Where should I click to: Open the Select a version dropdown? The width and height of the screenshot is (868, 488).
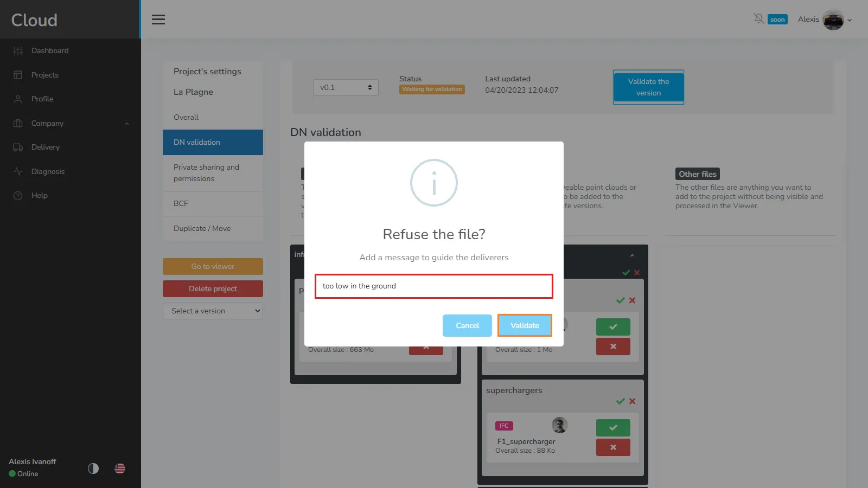[x=213, y=311]
